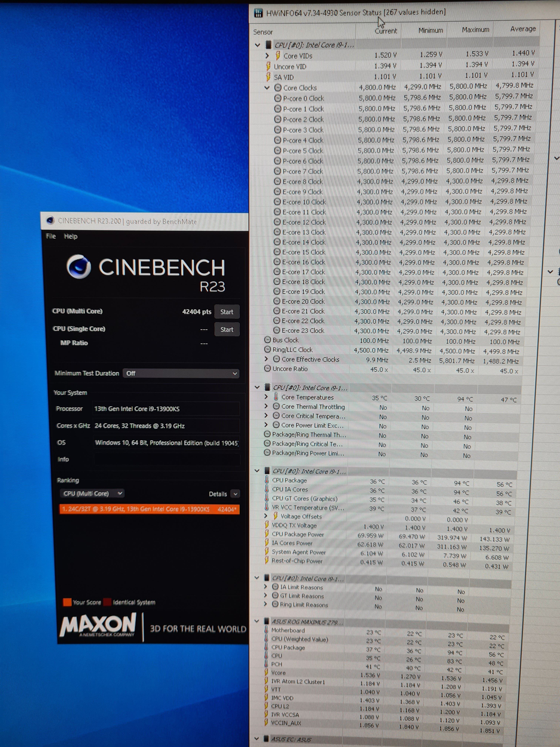Click the CPU IA Cores thermometer icon
The height and width of the screenshot is (747, 560).
[267, 489]
